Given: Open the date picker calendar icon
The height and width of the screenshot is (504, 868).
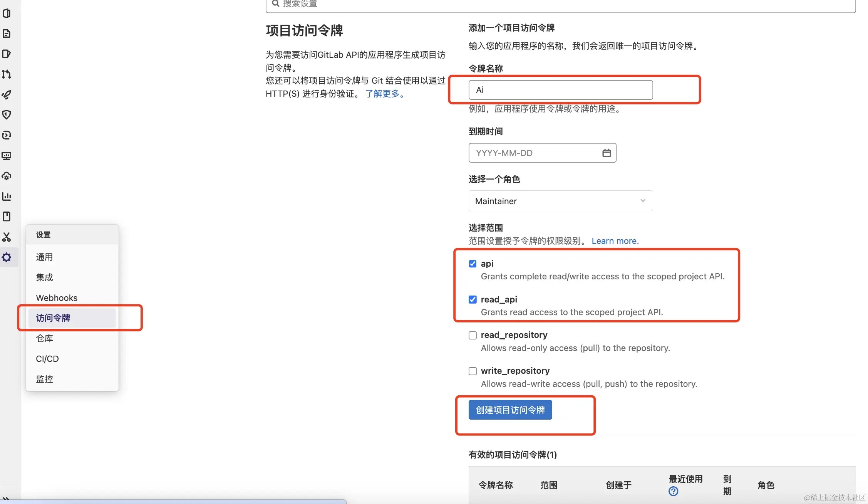Looking at the screenshot, I should pos(607,153).
